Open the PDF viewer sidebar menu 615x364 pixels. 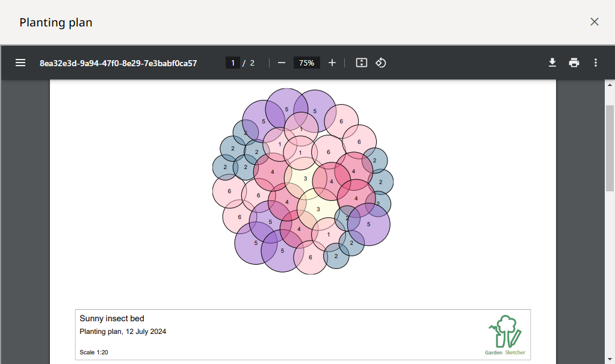tap(20, 63)
